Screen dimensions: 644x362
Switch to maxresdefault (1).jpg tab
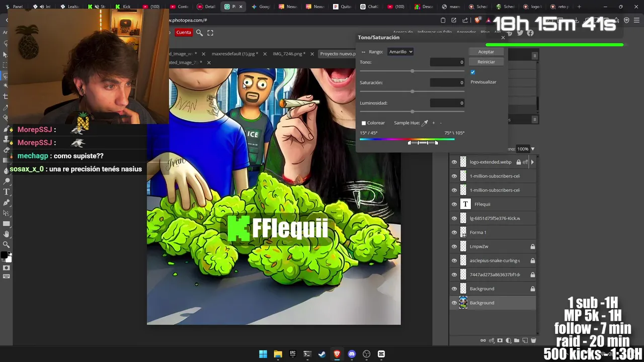[234, 54]
